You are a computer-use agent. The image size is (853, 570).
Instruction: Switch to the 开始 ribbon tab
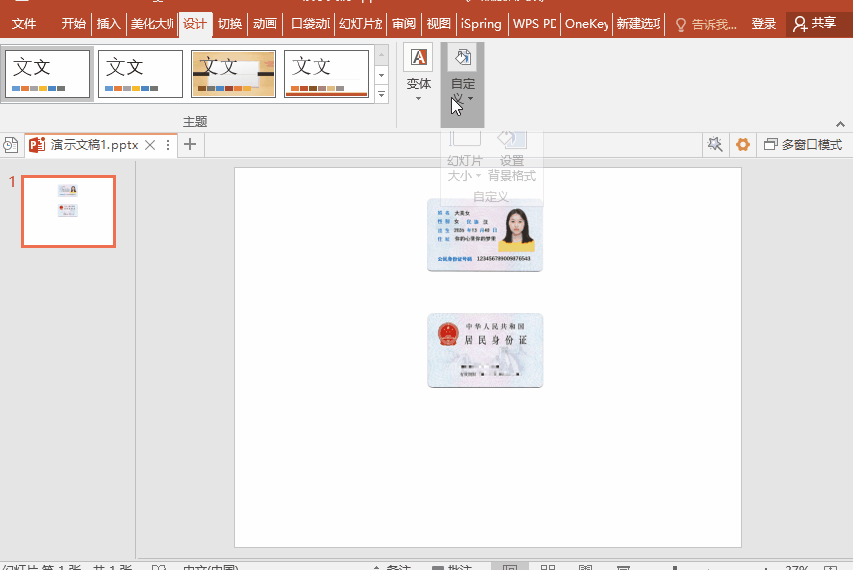(73, 24)
